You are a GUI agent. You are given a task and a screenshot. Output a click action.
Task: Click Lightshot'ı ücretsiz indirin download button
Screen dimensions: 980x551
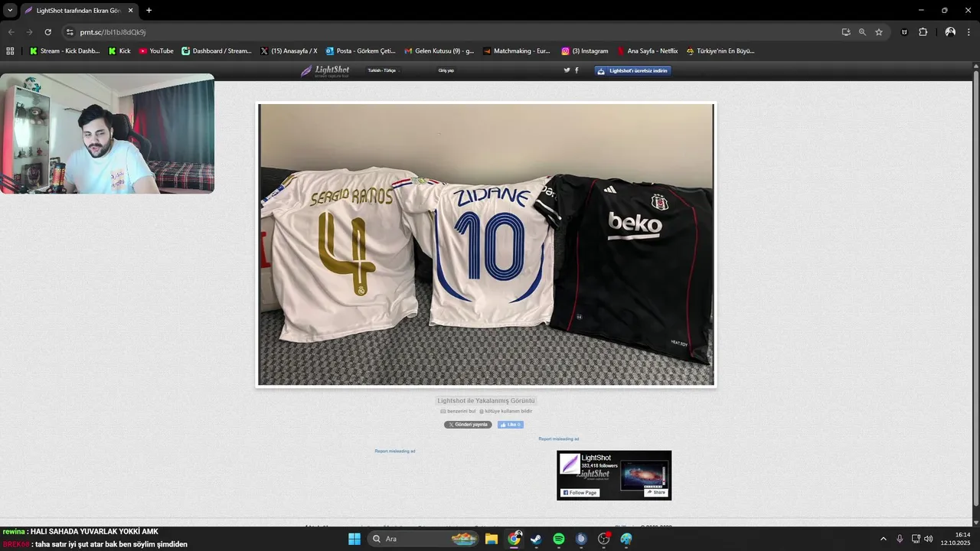[x=633, y=70]
